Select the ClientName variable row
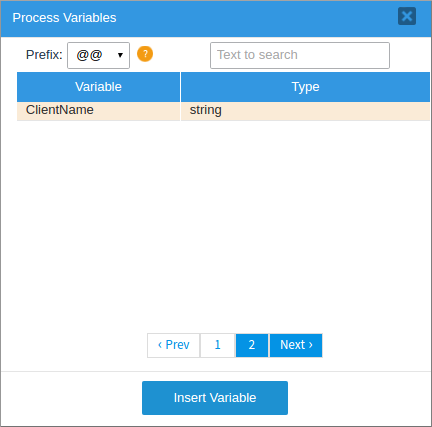Viewport: 432px width, 427px height. coord(223,111)
